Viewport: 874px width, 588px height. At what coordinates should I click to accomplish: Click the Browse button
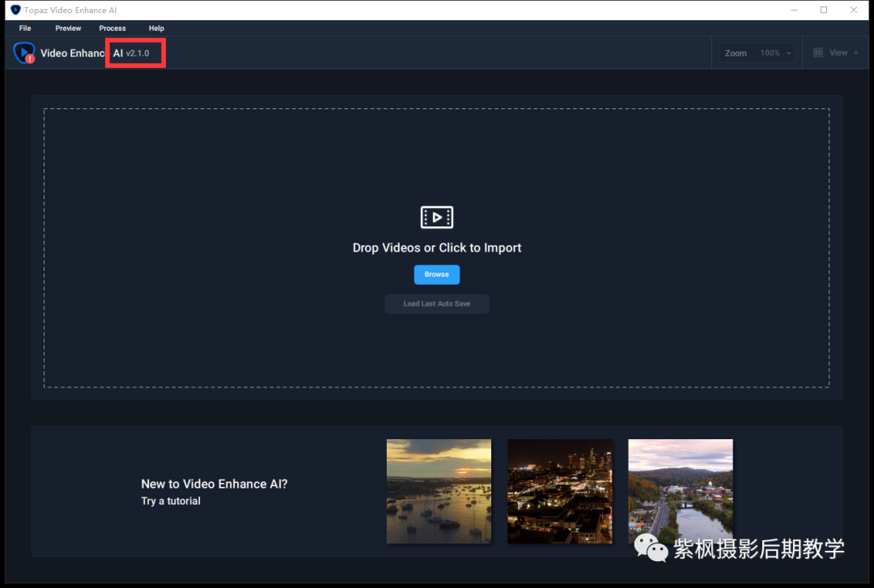[436, 274]
